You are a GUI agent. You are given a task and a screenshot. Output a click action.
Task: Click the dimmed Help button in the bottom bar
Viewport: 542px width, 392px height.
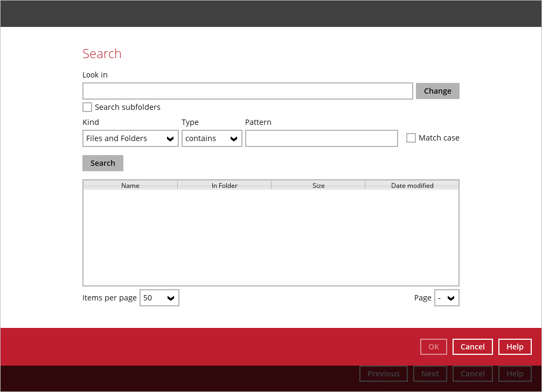(515, 374)
